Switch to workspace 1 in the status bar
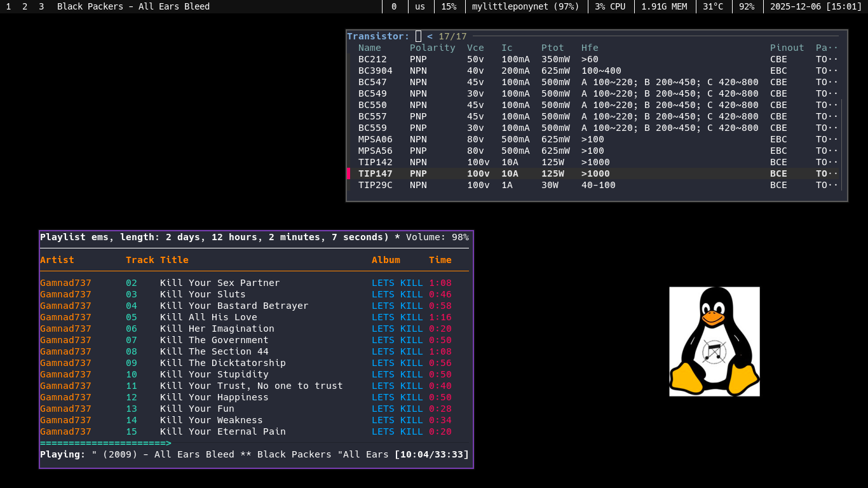Image resolution: width=868 pixels, height=488 pixels. pos(8,6)
